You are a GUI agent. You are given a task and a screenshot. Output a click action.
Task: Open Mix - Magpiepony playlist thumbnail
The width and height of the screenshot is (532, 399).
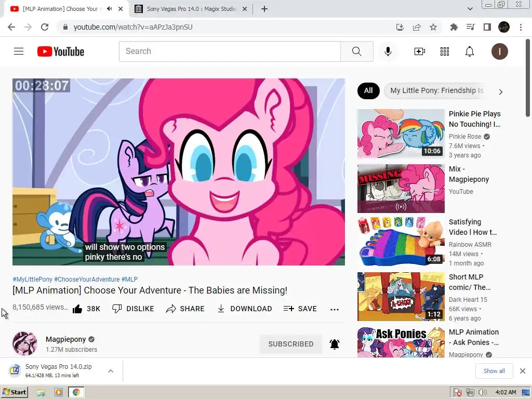pos(401,189)
